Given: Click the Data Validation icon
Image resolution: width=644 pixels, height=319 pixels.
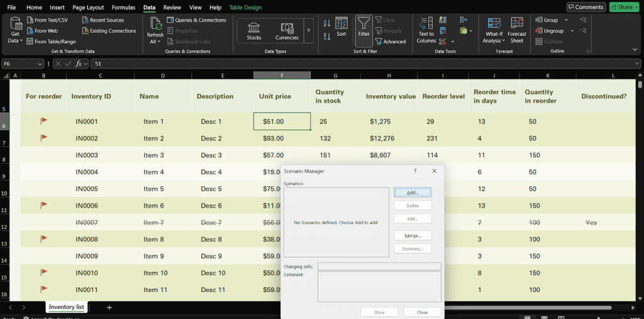Looking at the screenshot, I should point(443,42).
